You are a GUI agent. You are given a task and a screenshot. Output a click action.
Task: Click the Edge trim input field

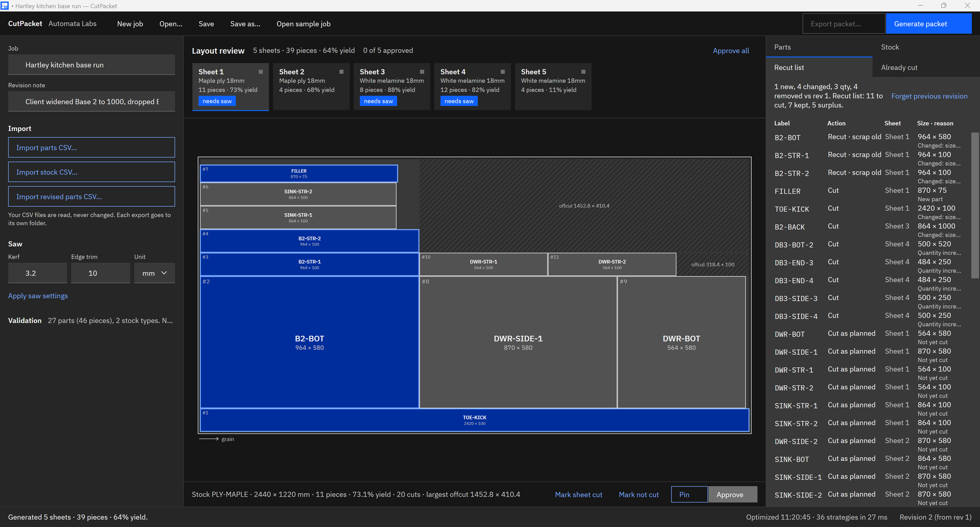coord(101,273)
